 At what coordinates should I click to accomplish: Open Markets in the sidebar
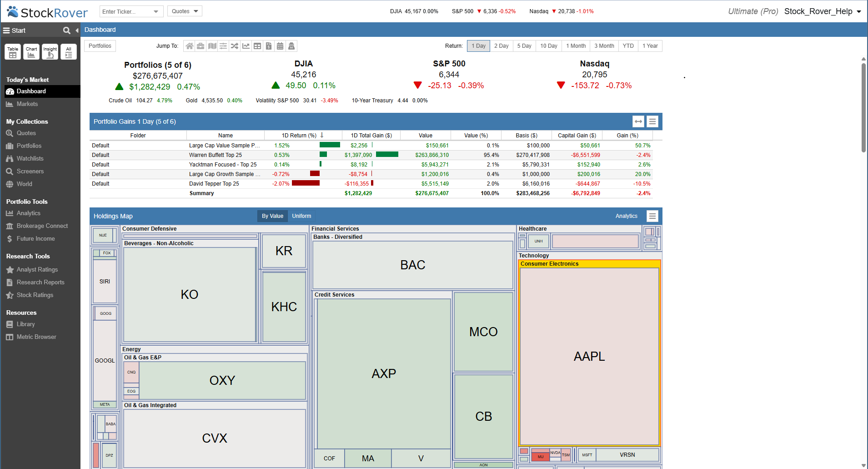(x=27, y=104)
